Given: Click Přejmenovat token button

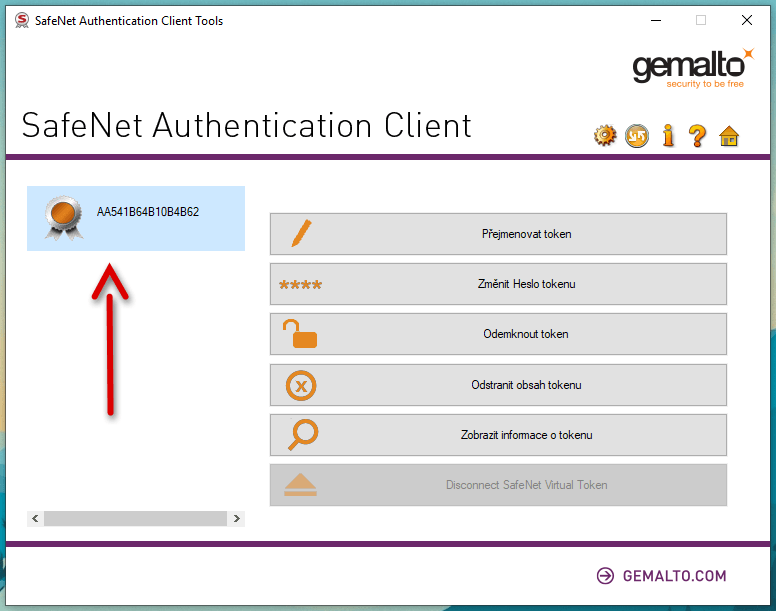Looking at the screenshot, I should click(498, 234).
